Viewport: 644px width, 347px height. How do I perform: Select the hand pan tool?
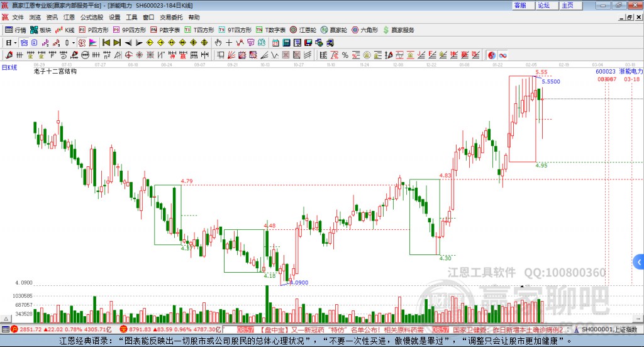click(x=218, y=43)
